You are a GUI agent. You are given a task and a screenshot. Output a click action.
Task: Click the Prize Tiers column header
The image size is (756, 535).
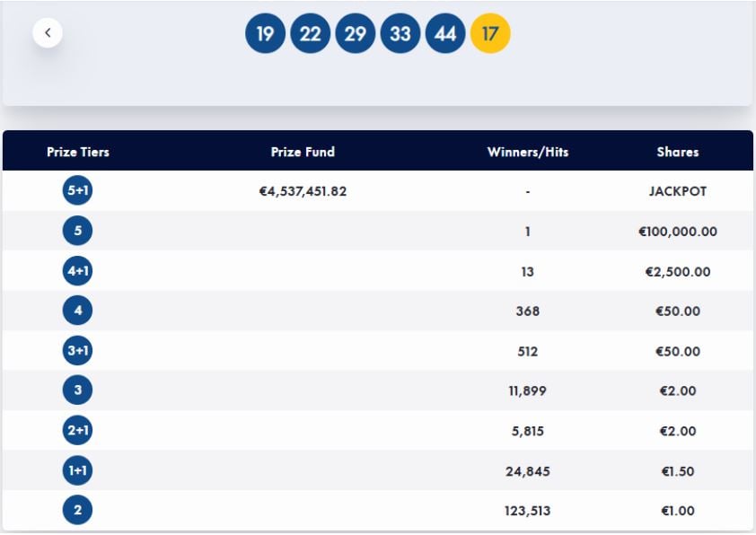coord(78,152)
